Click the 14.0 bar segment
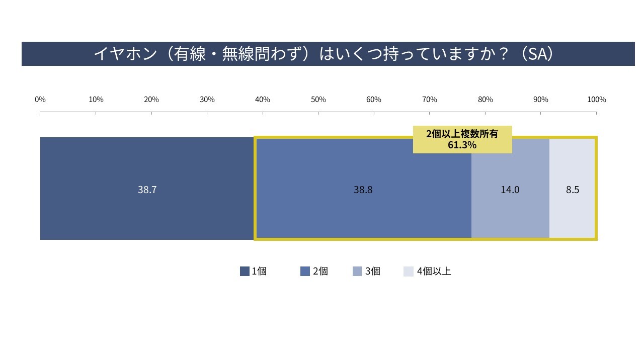The width and height of the screenshot is (644, 362). pyautogui.click(x=510, y=190)
